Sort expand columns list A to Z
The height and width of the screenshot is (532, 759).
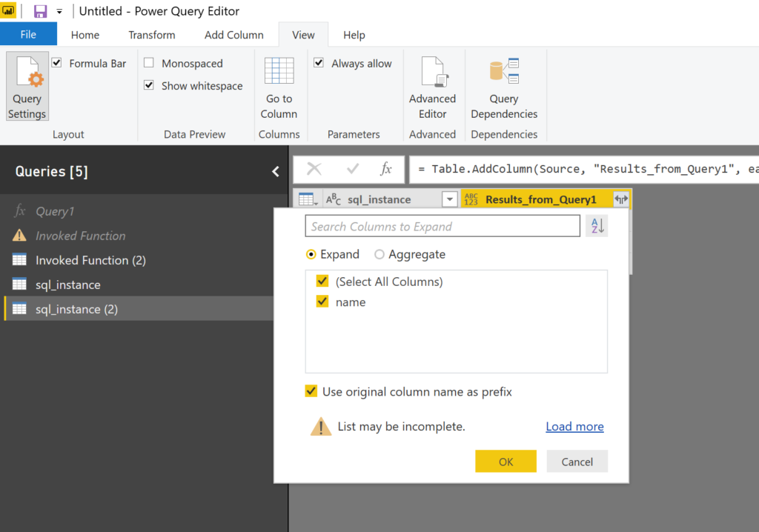pos(597,225)
